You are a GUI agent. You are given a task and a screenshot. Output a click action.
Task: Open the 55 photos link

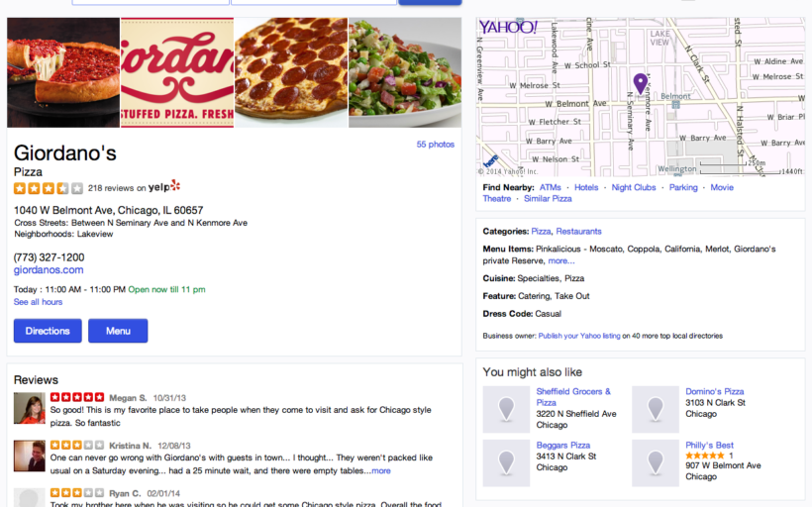tap(436, 145)
